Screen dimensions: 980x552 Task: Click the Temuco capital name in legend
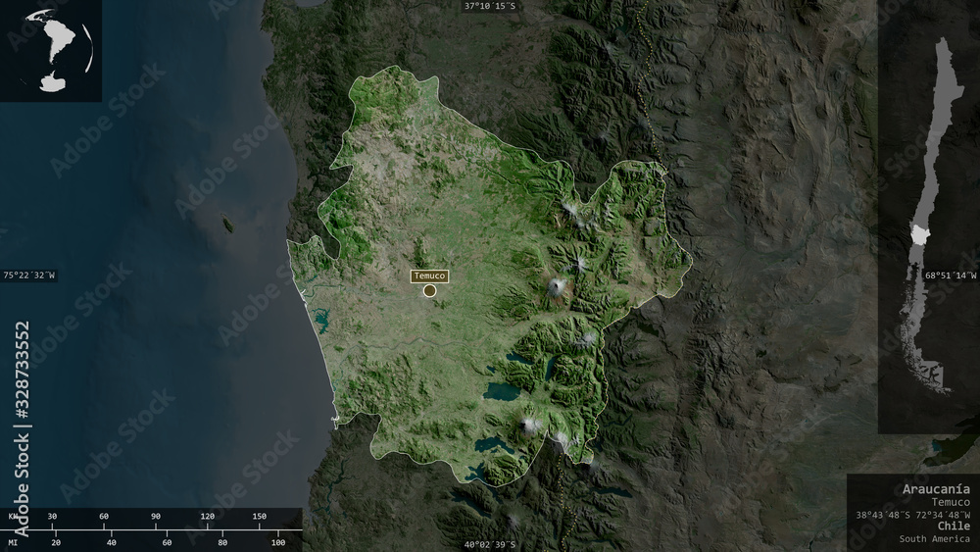point(951,502)
